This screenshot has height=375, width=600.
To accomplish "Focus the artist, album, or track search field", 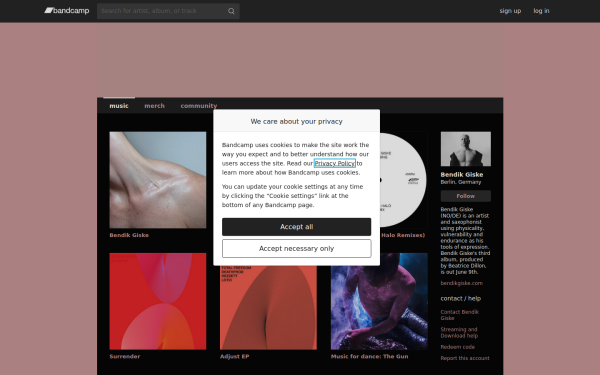I will point(168,11).
